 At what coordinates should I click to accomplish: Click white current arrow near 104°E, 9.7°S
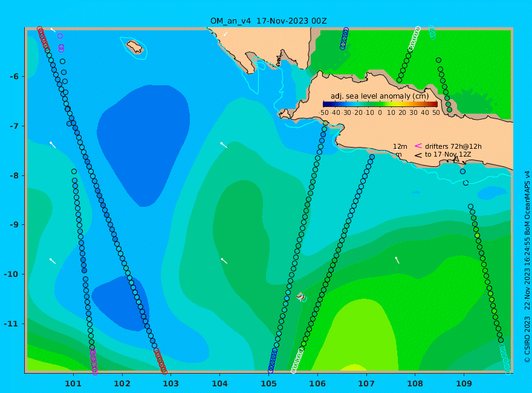(x=224, y=261)
